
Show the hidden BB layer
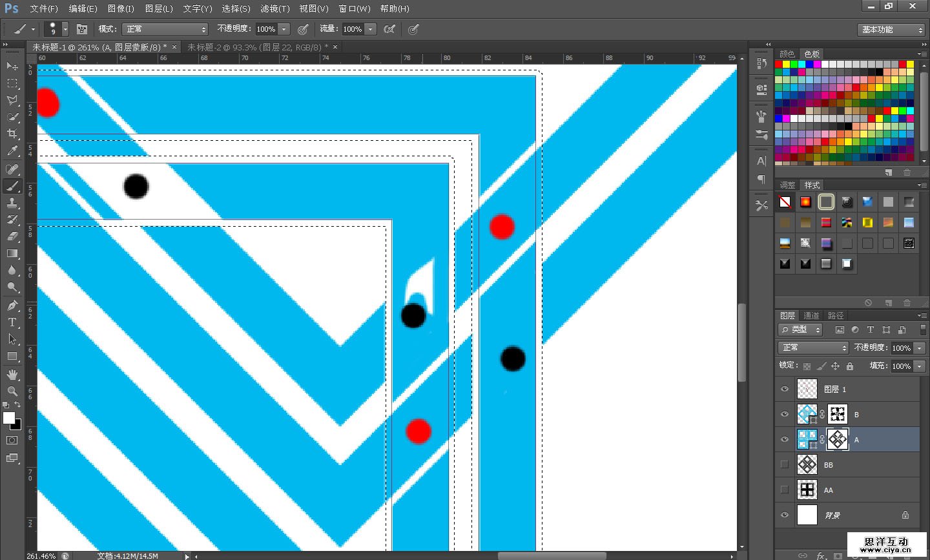pos(785,464)
